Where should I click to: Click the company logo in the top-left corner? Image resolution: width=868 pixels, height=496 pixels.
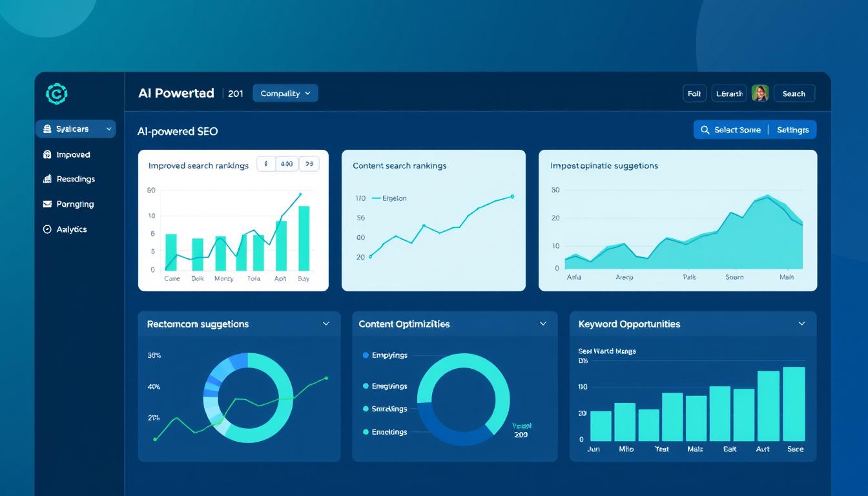click(57, 93)
